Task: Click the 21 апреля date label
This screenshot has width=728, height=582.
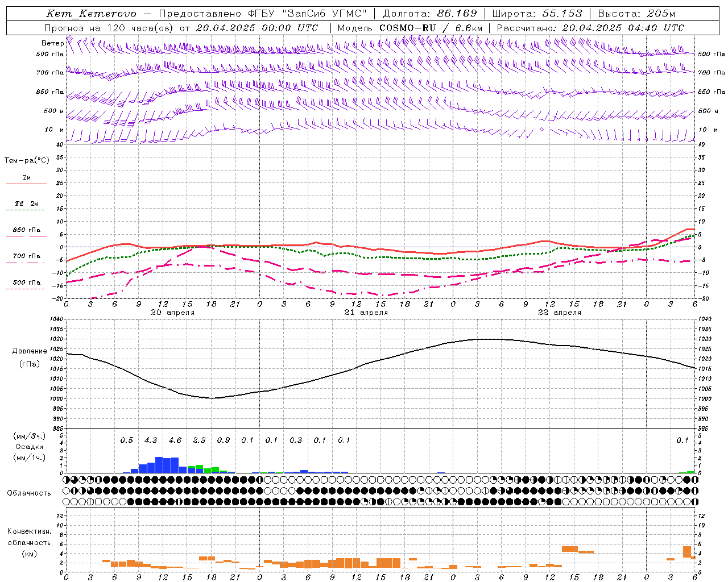Action: click(x=366, y=313)
